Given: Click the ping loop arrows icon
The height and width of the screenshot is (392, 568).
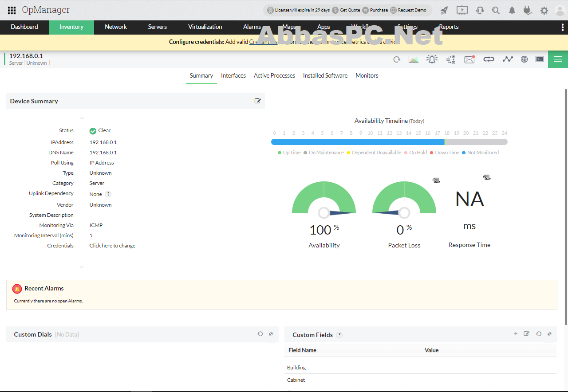Looking at the screenshot, I should pyautogui.click(x=489, y=59).
